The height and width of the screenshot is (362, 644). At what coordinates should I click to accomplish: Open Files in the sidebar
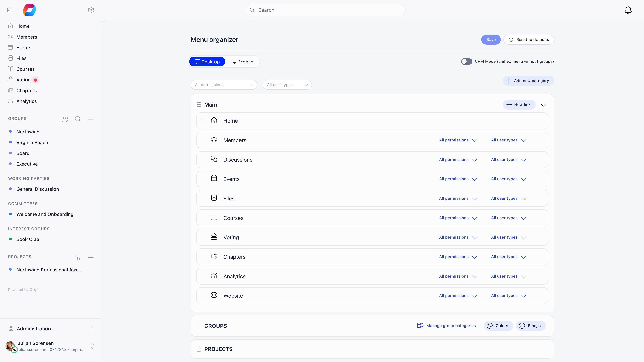(x=21, y=58)
